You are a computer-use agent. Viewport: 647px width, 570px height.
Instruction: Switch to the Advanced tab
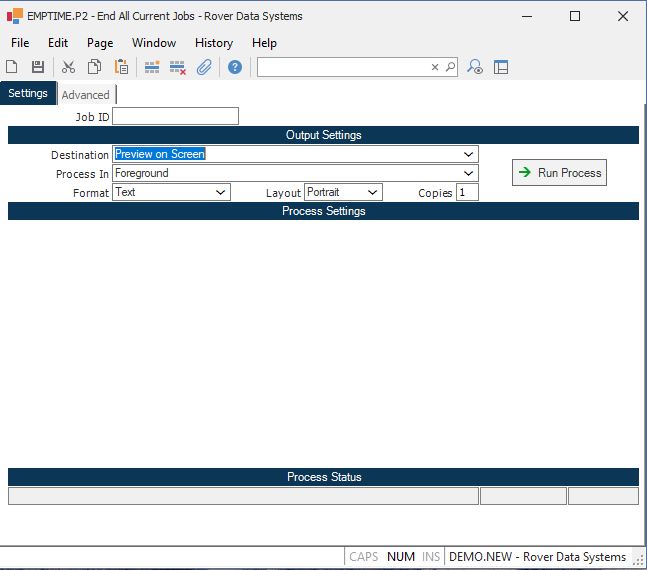[86, 95]
